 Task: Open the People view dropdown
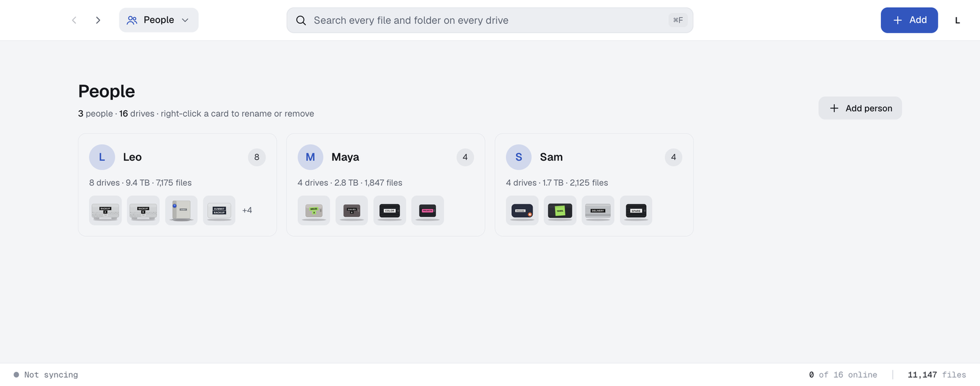[159, 20]
